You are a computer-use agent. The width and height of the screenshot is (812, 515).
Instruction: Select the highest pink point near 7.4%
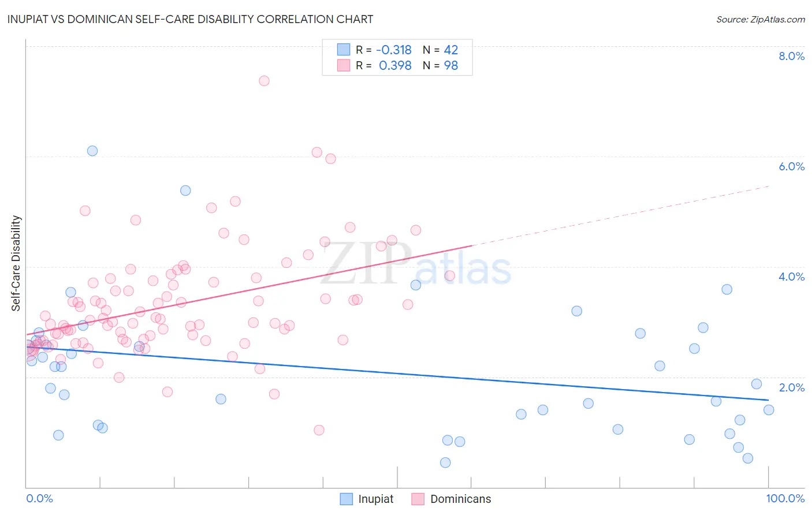click(264, 81)
